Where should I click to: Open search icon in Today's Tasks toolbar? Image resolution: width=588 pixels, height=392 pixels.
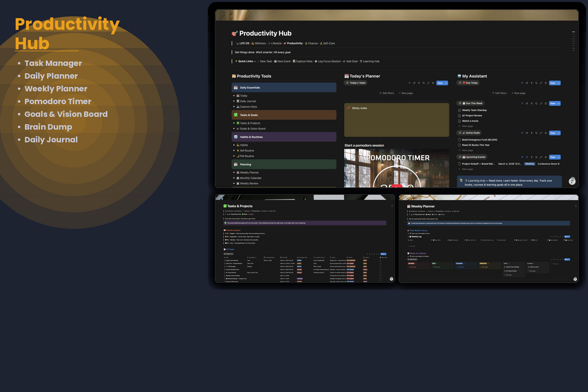[x=424, y=83]
